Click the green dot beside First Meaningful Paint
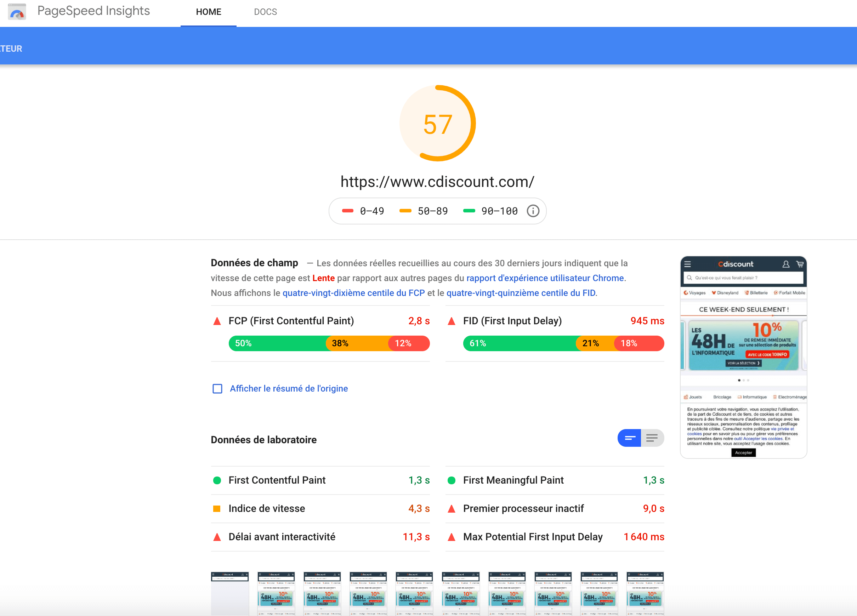Image resolution: width=857 pixels, height=616 pixels. (451, 480)
